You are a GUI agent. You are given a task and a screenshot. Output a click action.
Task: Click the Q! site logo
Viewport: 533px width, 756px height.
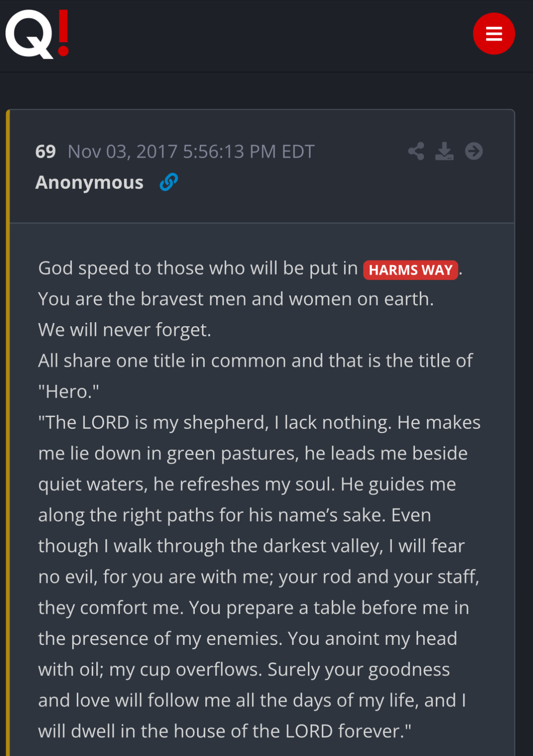point(37,34)
